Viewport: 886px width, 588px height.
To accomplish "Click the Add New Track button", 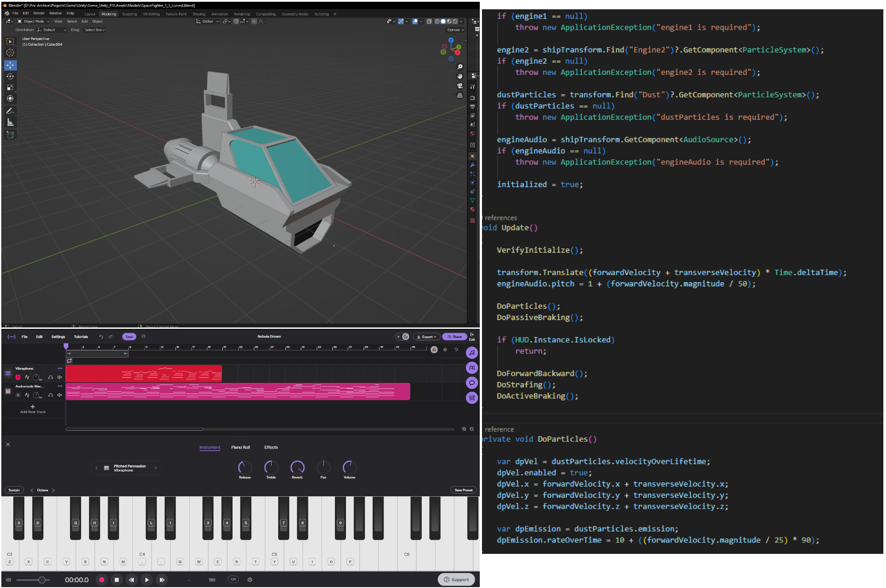I will [x=32, y=409].
